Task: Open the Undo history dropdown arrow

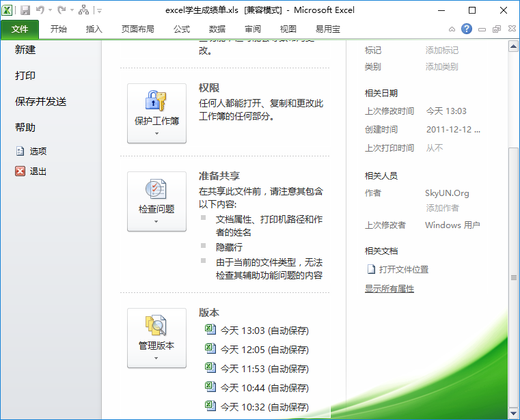Action: pos(51,10)
